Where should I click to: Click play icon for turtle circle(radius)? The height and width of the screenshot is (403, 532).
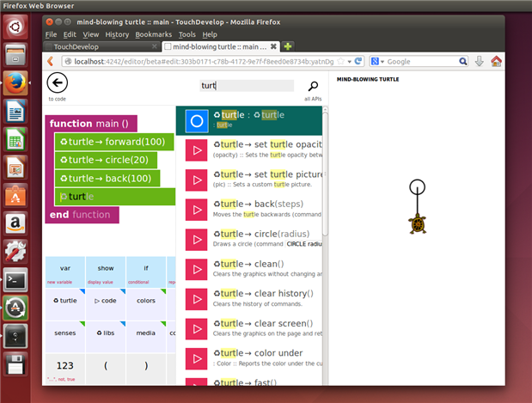[x=196, y=240]
